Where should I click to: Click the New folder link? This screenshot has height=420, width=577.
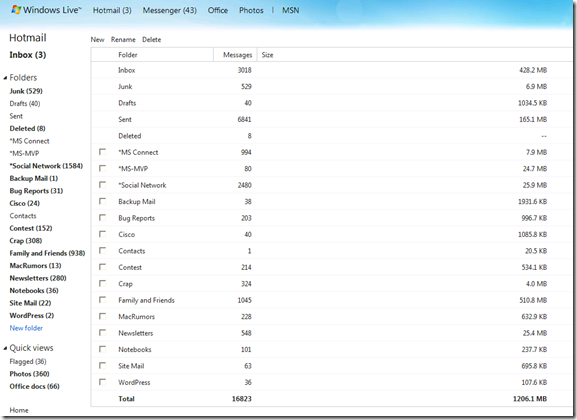[26, 328]
